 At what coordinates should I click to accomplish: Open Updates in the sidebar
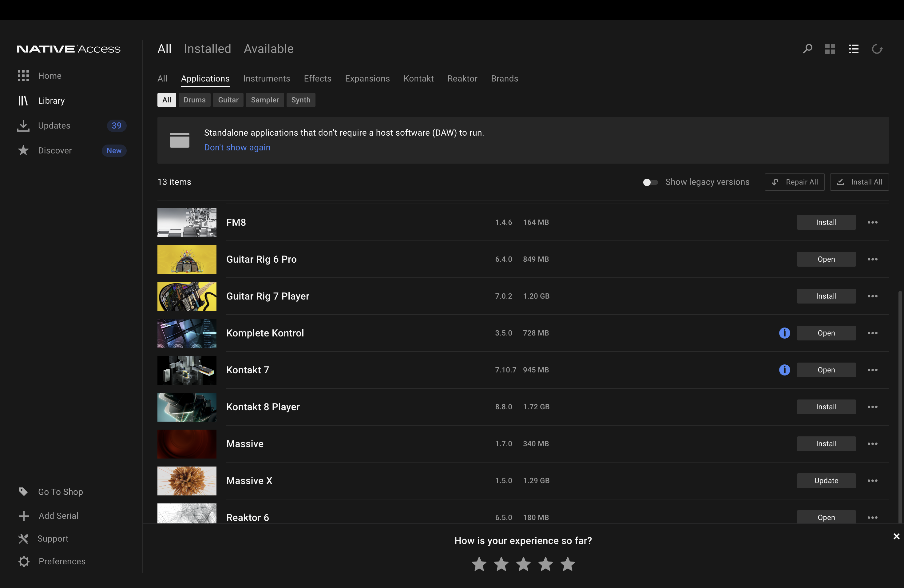click(54, 126)
